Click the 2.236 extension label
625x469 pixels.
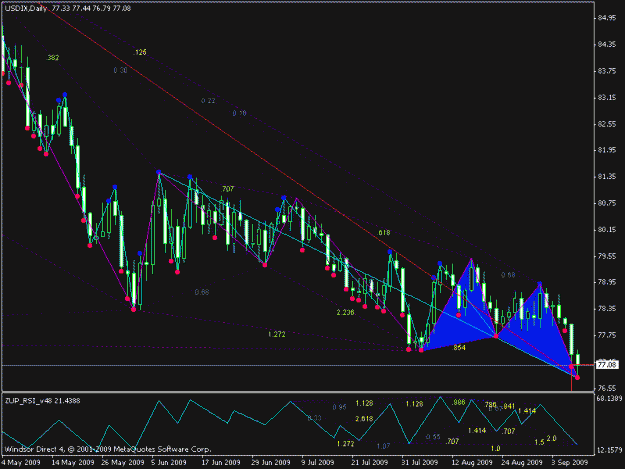(x=345, y=312)
